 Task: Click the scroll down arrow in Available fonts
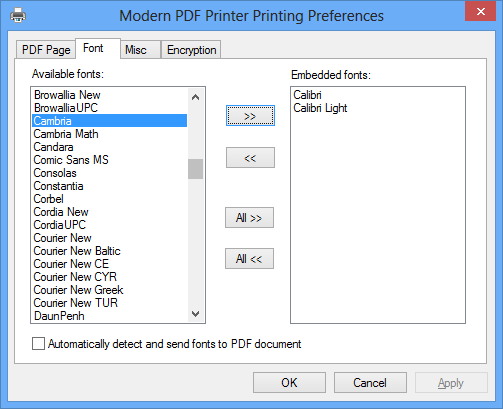pos(196,313)
